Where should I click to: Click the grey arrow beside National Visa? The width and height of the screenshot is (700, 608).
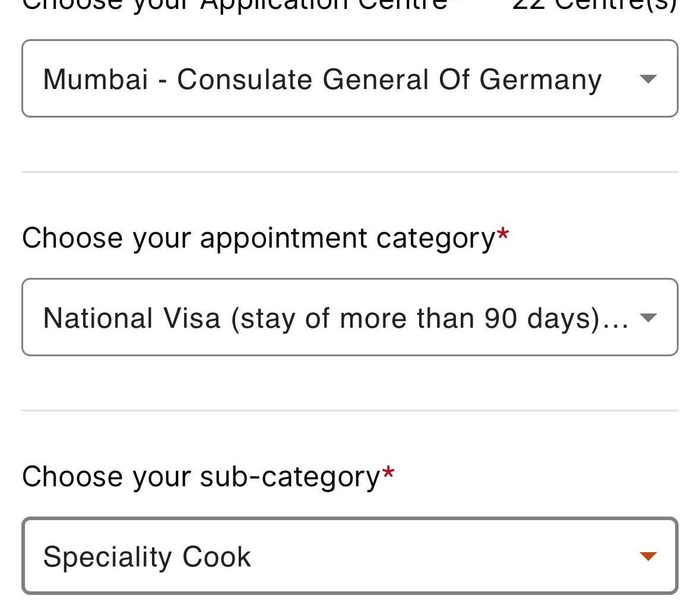tap(648, 318)
